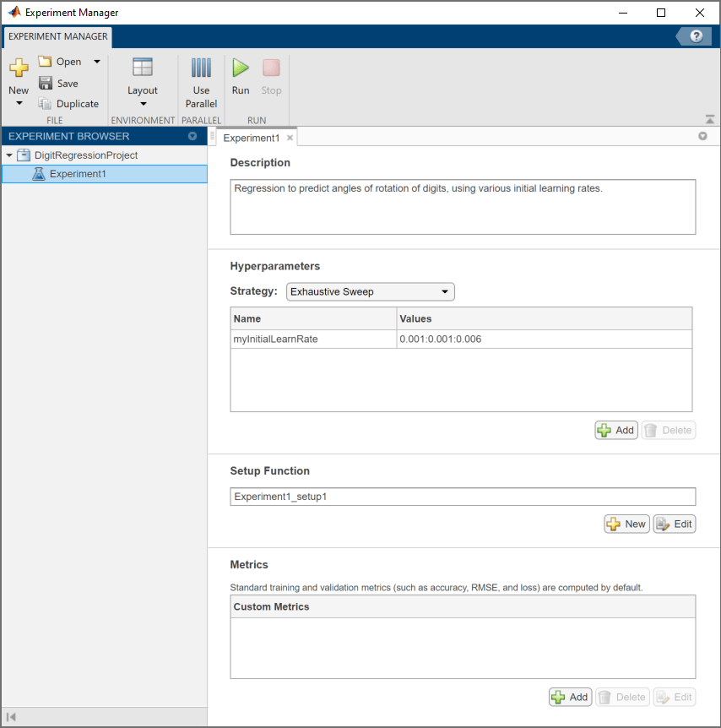Run the experiment with green Run icon
The image size is (721, 728).
pos(241,68)
